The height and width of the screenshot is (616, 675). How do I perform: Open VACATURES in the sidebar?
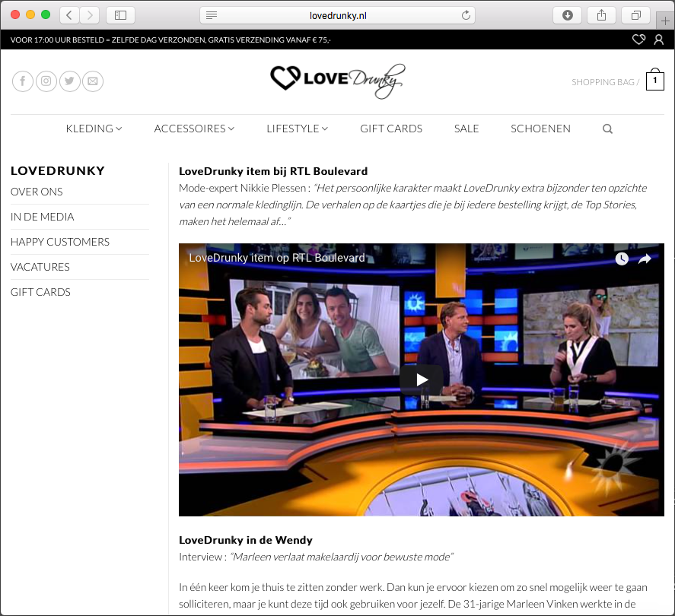coord(40,267)
